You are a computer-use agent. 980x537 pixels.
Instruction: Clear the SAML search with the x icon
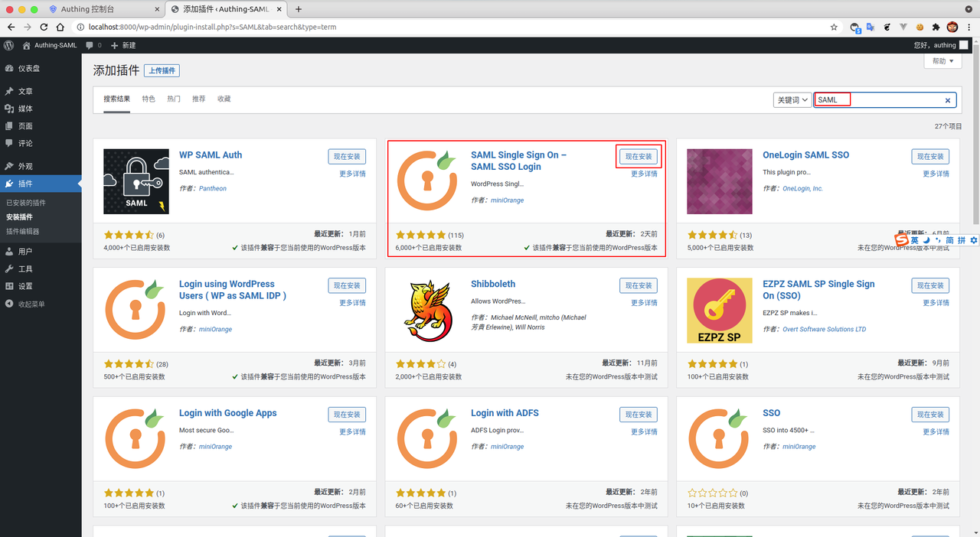pyautogui.click(x=947, y=100)
